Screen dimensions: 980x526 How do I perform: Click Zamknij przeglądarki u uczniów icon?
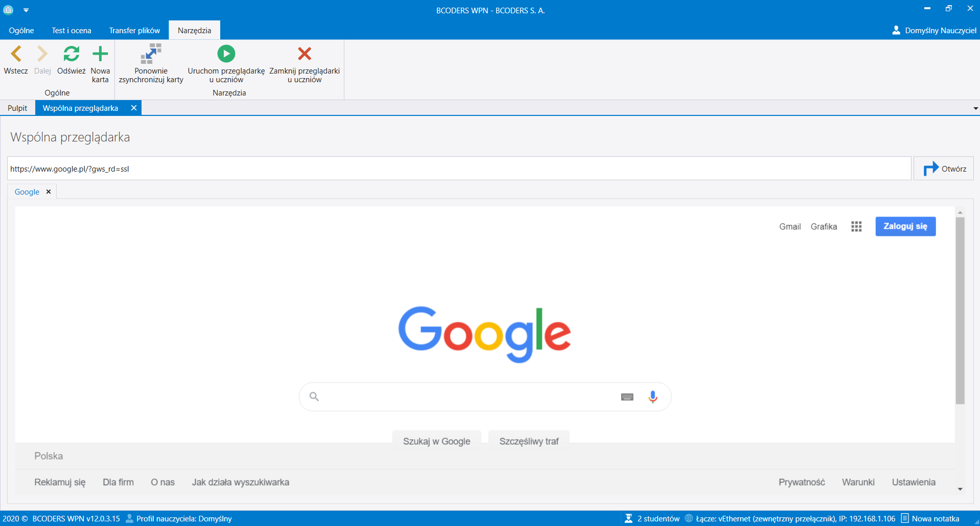click(305, 54)
